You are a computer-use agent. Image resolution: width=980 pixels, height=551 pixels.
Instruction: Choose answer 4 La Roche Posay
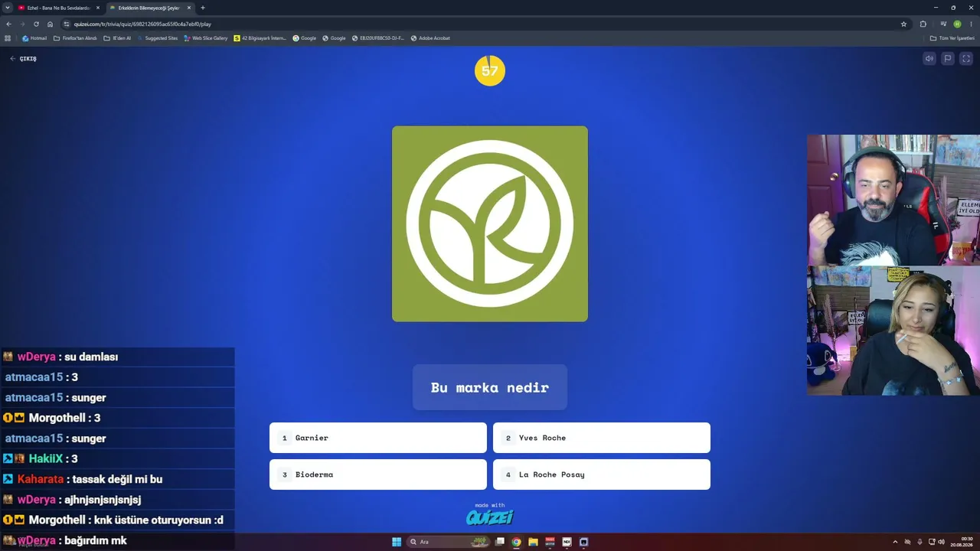point(602,474)
